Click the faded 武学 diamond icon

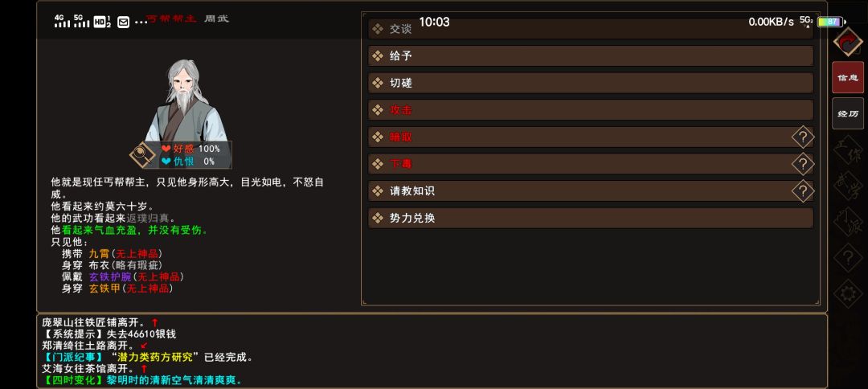click(848, 186)
